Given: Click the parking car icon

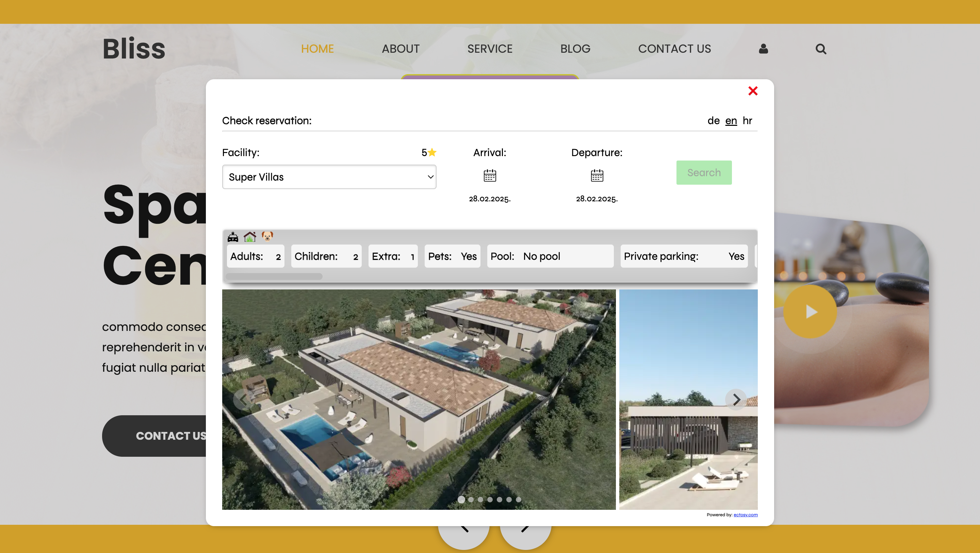Looking at the screenshot, I should point(233,237).
